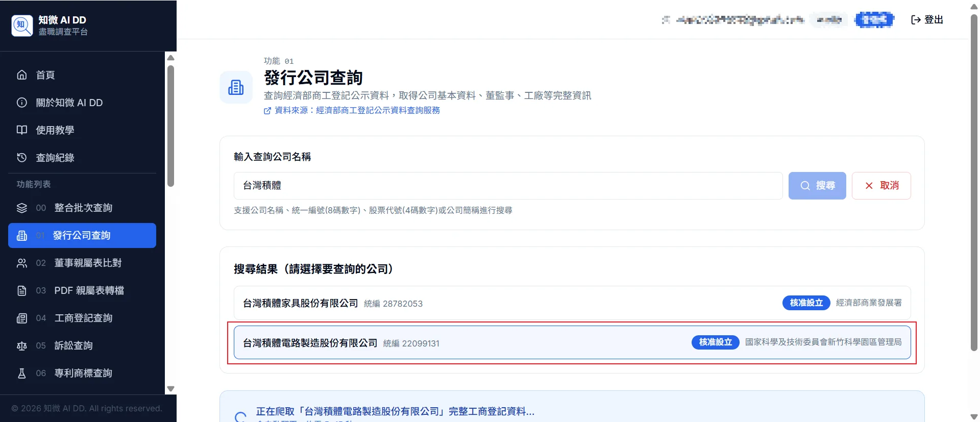Click the history icon beside 查詢紀錄
The height and width of the screenshot is (422, 980).
pos(21,158)
